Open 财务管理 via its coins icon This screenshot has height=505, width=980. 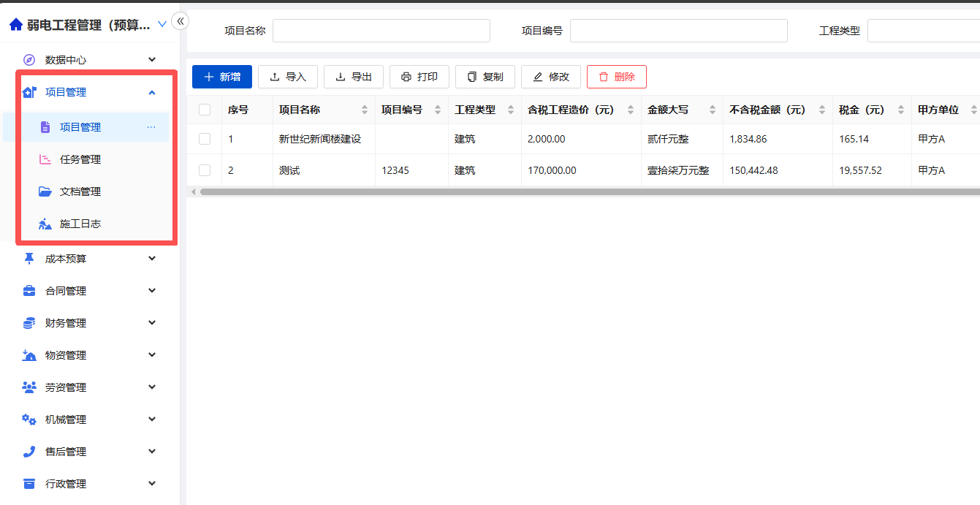click(x=28, y=322)
